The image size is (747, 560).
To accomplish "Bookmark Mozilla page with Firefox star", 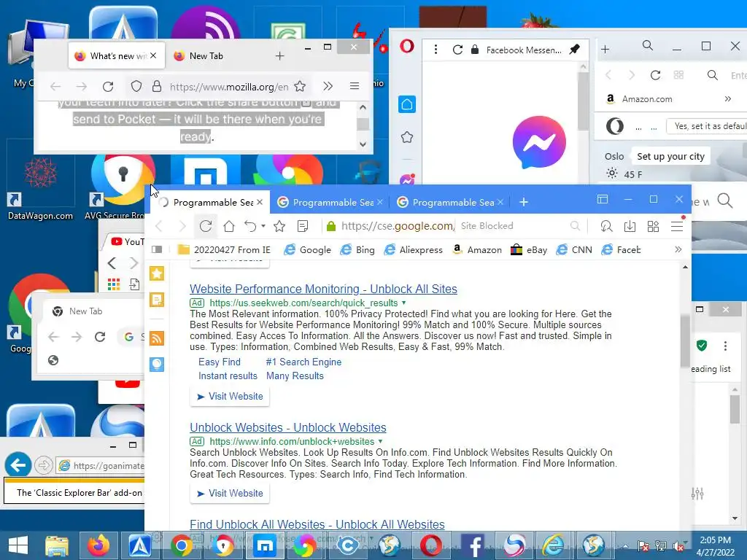I will [x=300, y=86].
